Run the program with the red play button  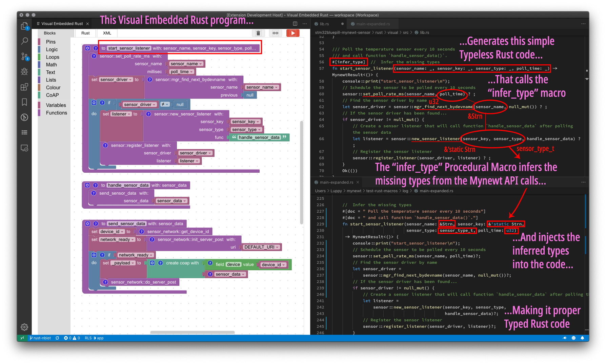[x=292, y=33]
